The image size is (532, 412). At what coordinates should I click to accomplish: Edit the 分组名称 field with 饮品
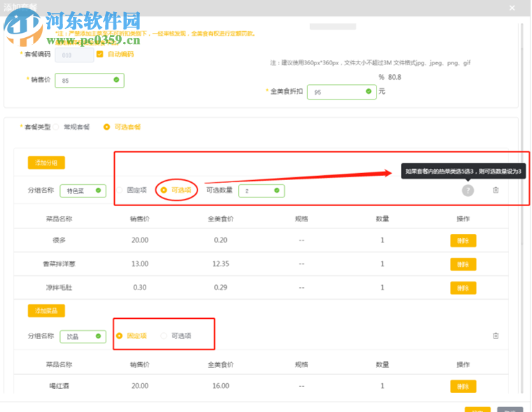[x=83, y=336]
